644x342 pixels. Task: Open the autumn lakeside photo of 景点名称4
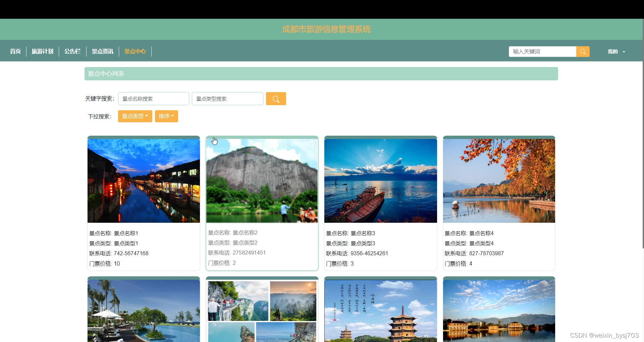(499, 181)
